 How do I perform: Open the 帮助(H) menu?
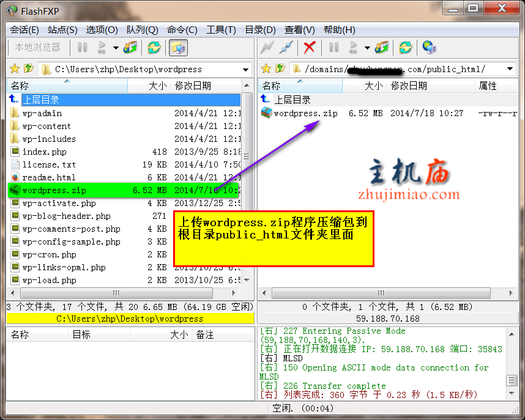tap(339, 30)
